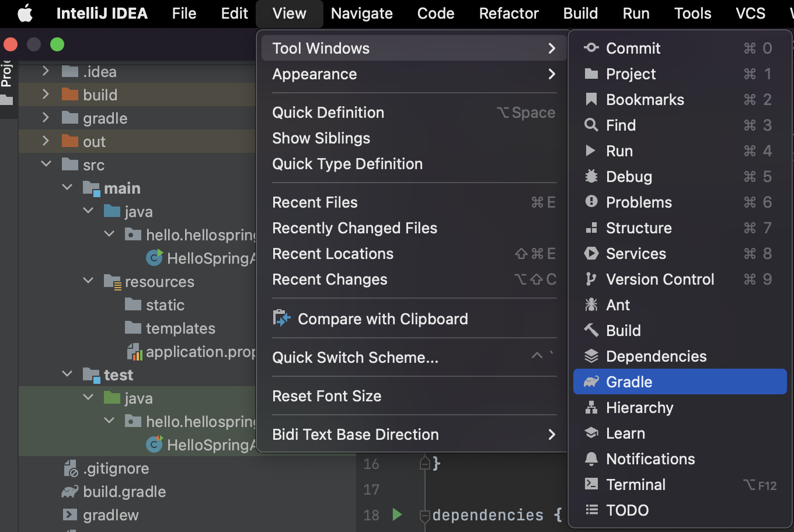Click the Notifications bell icon
The image size is (794, 532).
[x=591, y=459]
